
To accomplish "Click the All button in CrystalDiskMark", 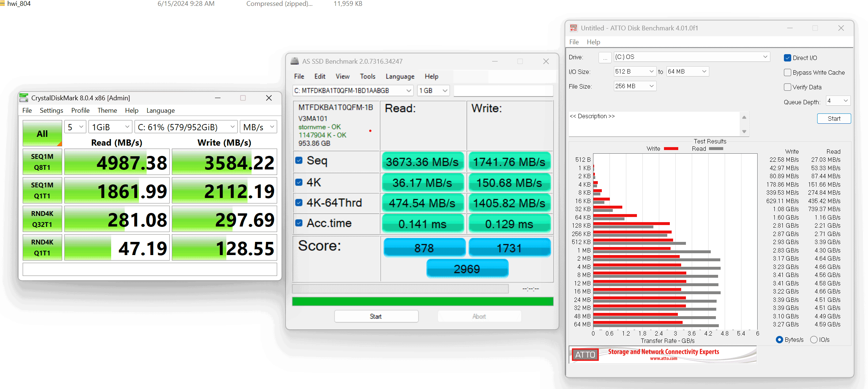I will (x=42, y=134).
